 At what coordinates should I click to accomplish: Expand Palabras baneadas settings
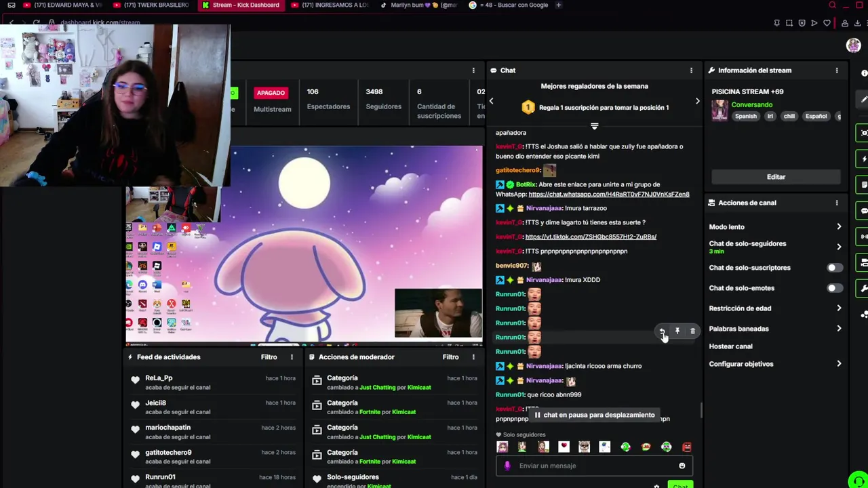click(839, 329)
